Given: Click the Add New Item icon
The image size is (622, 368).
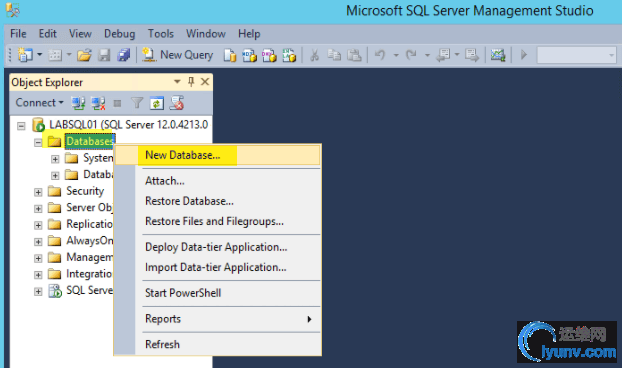Looking at the screenshot, I should point(55,55).
